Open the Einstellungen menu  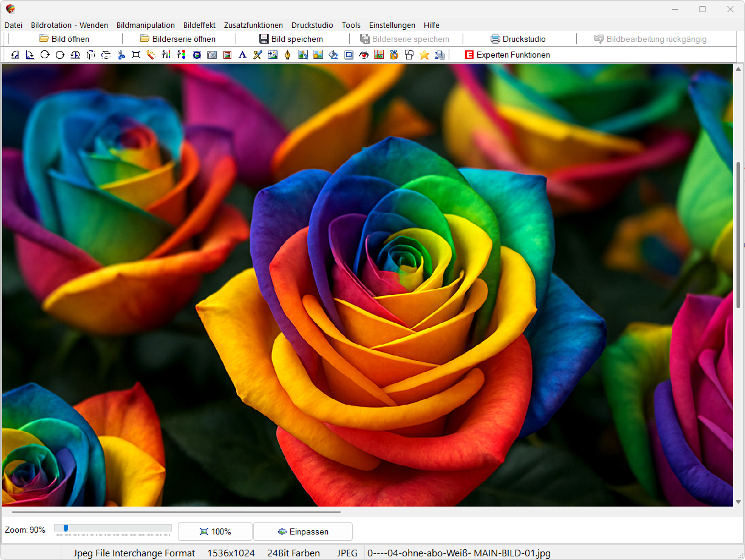(x=392, y=25)
